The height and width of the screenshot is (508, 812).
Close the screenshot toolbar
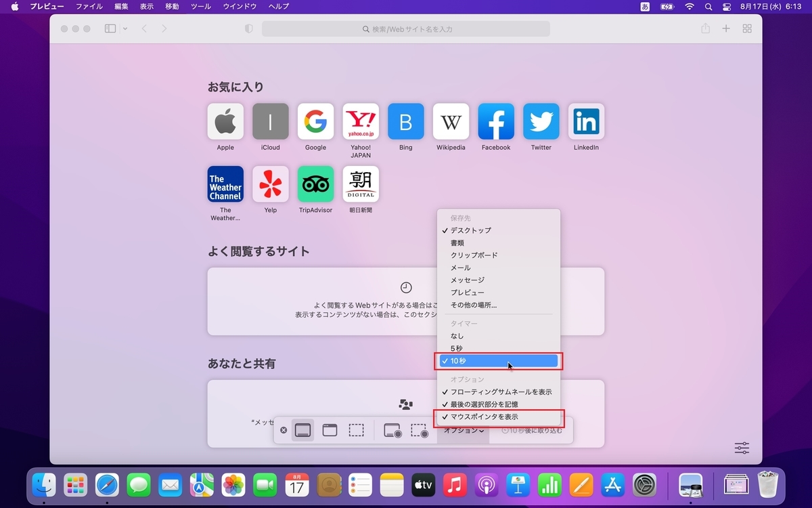[284, 430]
